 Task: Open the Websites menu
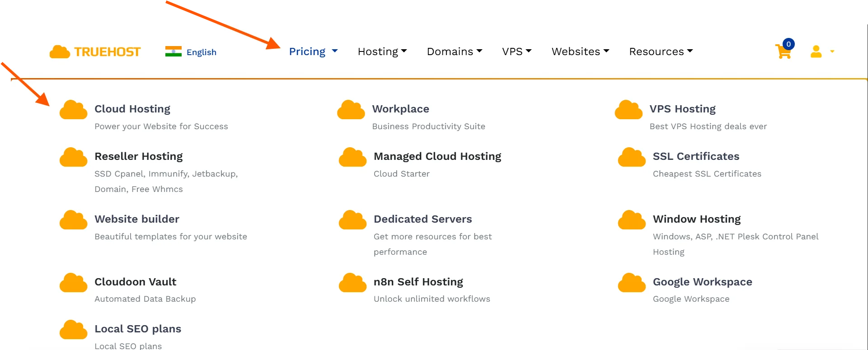(576, 51)
